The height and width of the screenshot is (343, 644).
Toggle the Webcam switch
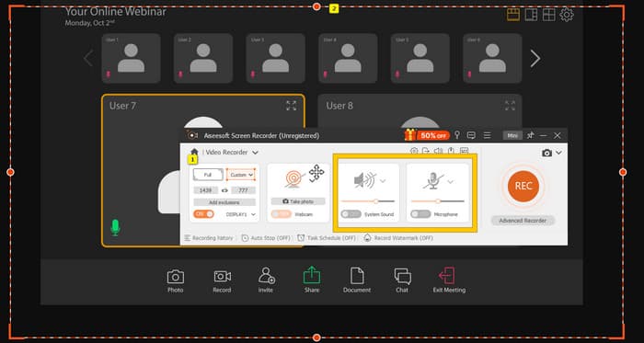pyautogui.click(x=281, y=214)
